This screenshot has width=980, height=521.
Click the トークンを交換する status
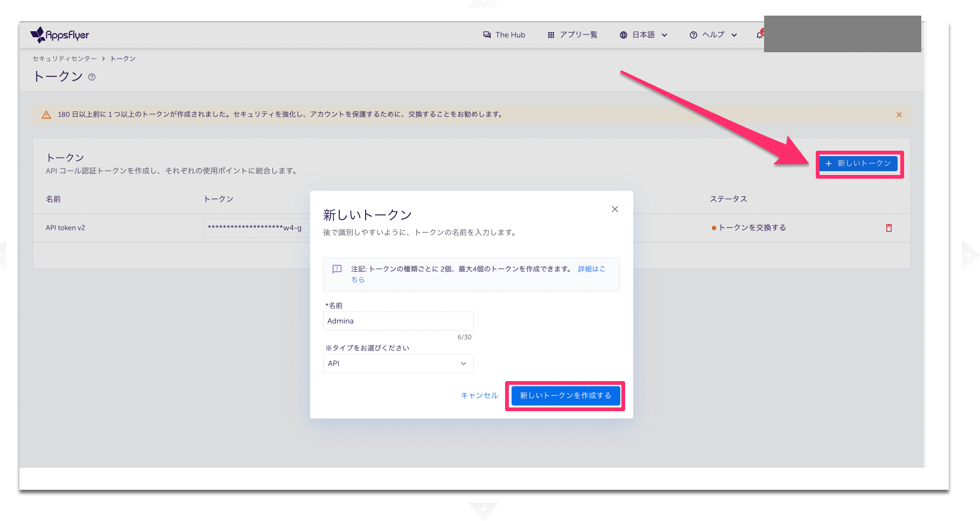click(748, 228)
